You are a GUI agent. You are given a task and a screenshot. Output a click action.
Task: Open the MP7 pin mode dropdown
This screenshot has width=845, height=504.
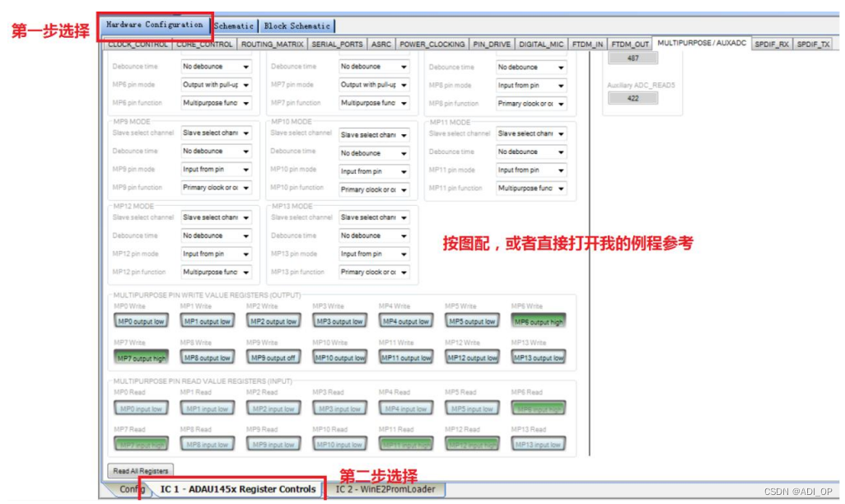pos(374,85)
